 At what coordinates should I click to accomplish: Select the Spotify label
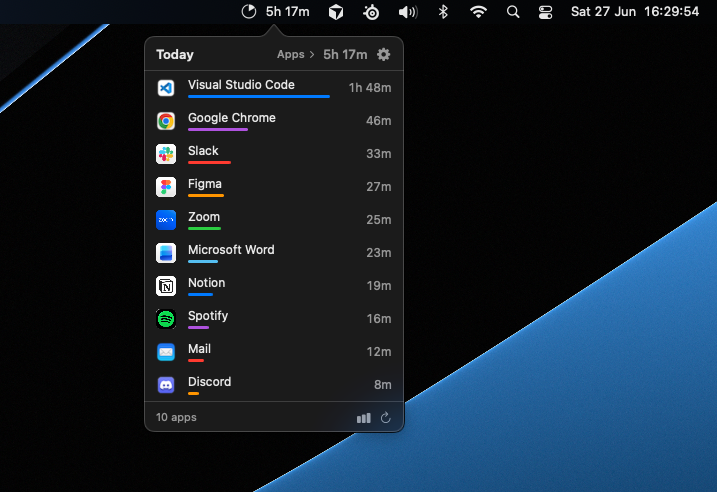(208, 316)
